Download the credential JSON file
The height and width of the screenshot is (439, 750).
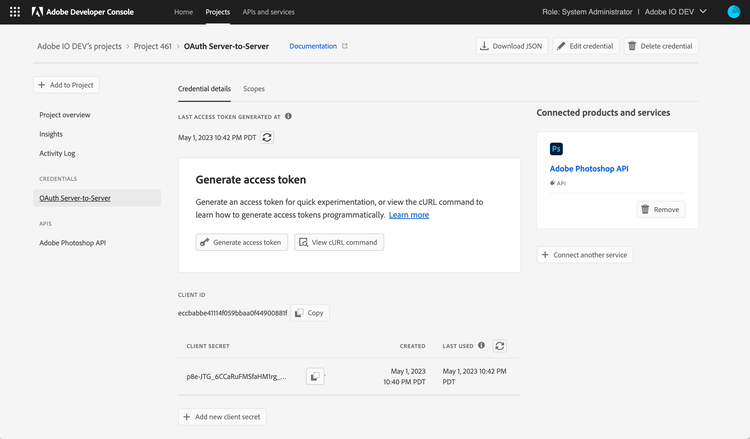(x=510, y=46)
